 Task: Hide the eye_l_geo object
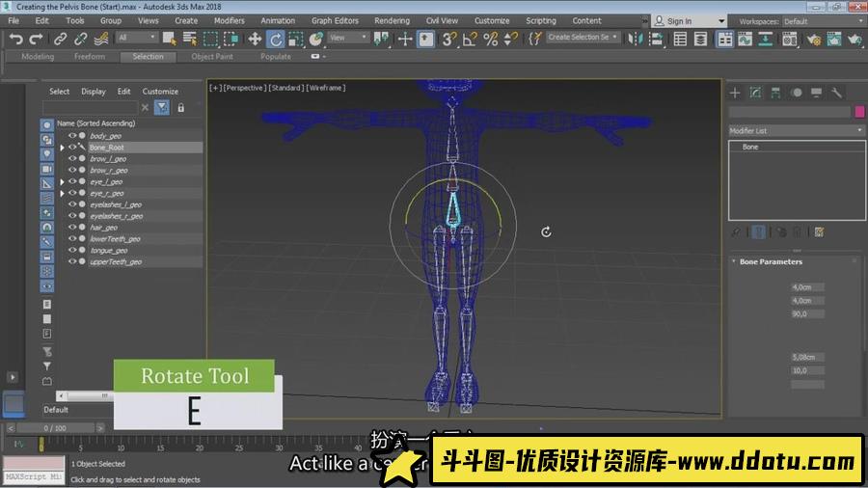point(72,181)
